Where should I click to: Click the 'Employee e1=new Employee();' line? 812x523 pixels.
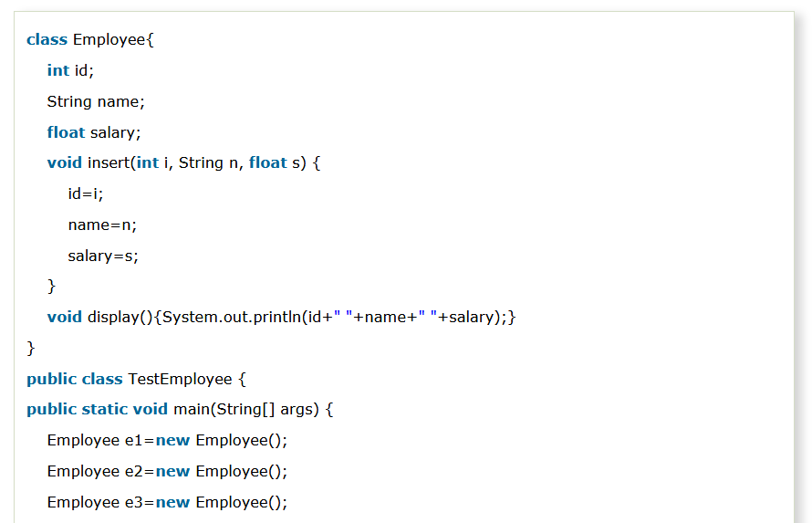click(167, 440)
